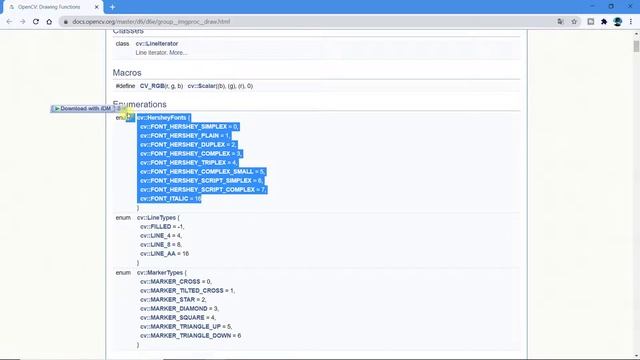Open the MARKER_TRIANGLE_UP link
This screenshot has height=360, width=640.
(180, 327)
